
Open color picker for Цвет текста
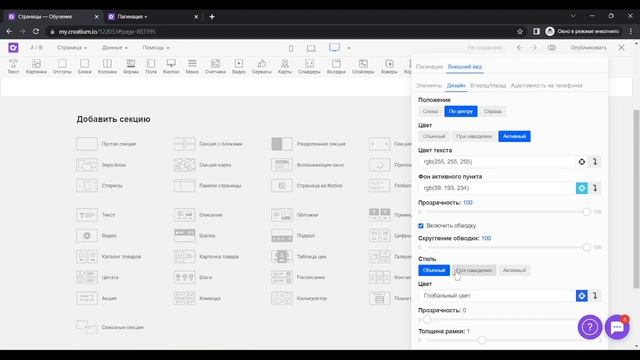pos(582,162)
